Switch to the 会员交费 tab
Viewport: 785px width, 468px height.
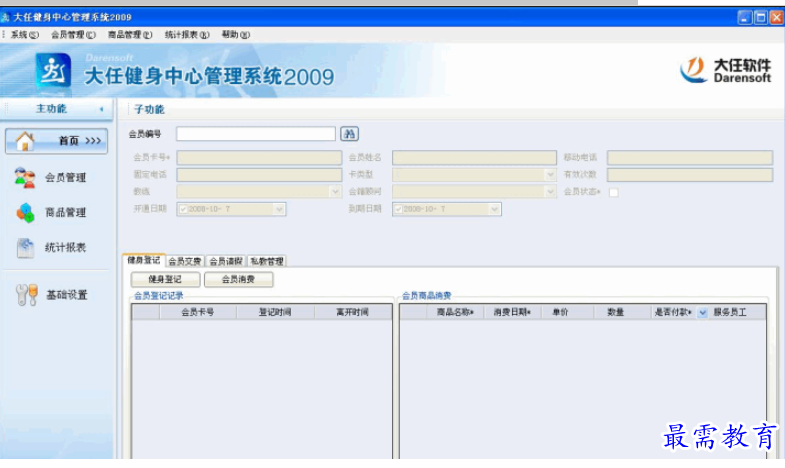pos(185,261)
